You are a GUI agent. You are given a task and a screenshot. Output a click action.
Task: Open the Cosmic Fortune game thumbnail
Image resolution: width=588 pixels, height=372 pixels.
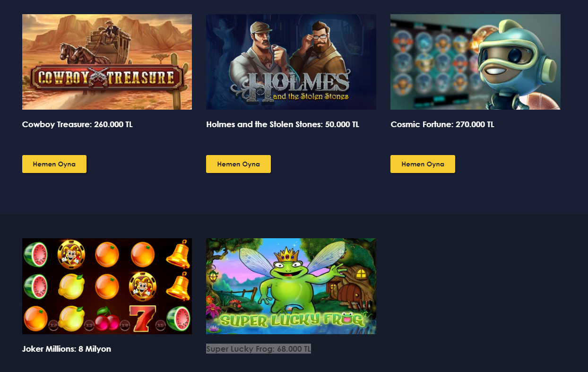pyautogui.click(x=476, y=62)
